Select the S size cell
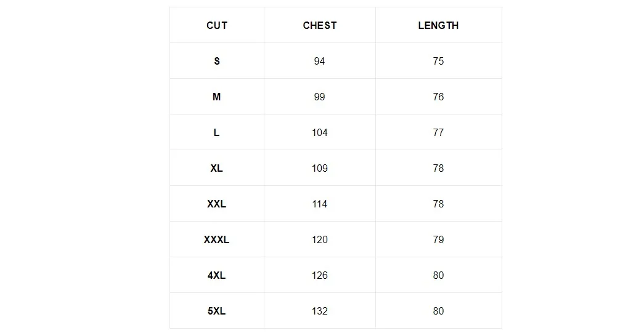644x333 pixels. [216, 61]
